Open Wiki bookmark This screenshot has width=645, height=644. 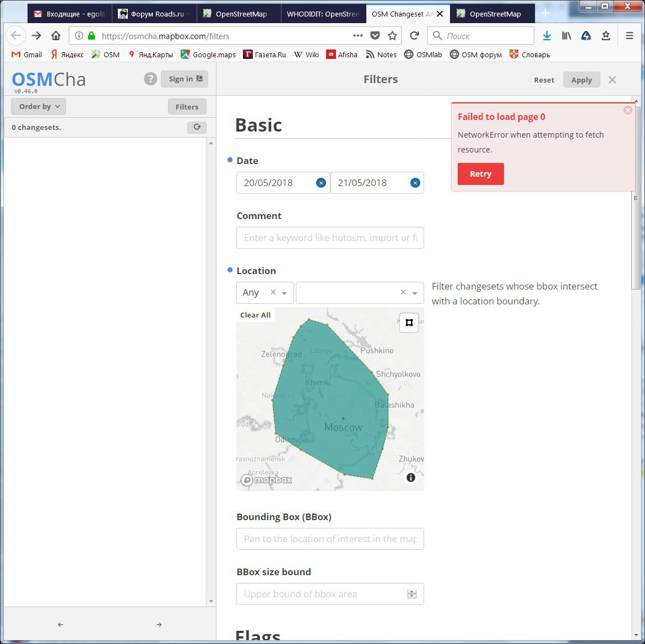[306, 54]
